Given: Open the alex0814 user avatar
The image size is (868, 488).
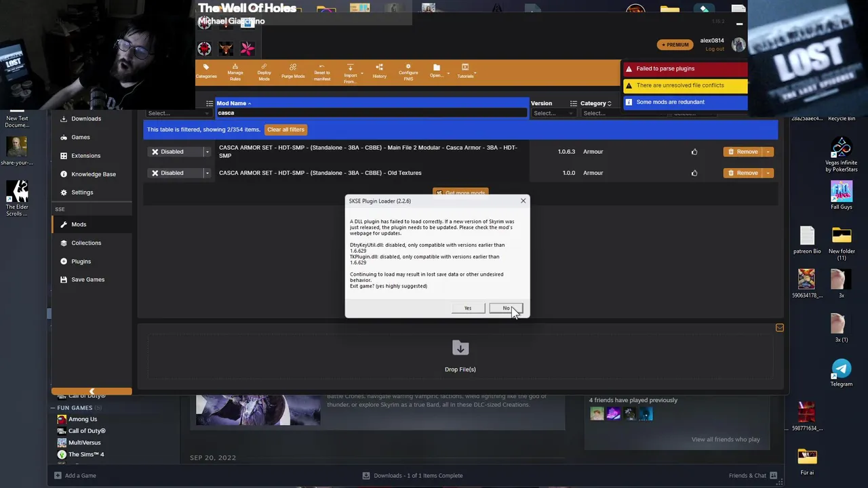Looking at the screenshot, I should 738,45.
